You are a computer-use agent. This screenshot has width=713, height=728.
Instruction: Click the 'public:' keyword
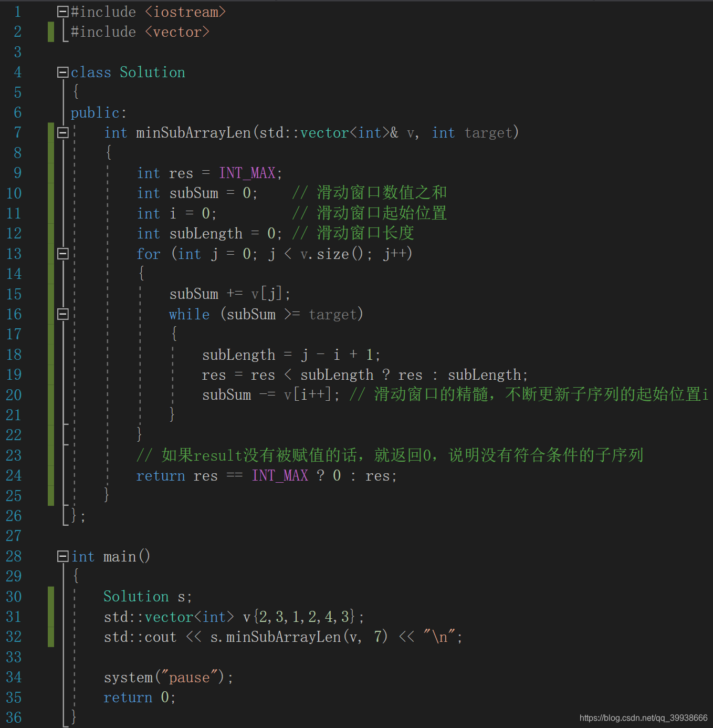pos(99,112)
